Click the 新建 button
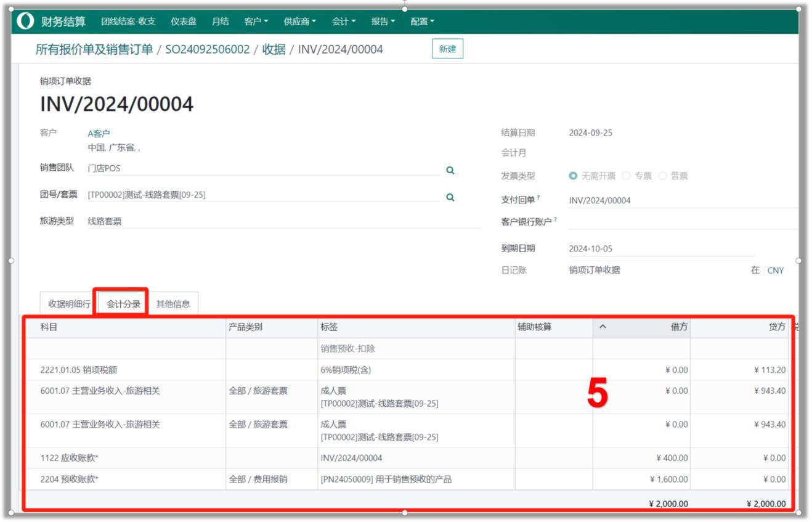 pyautogui.click(x=447, y=49)
